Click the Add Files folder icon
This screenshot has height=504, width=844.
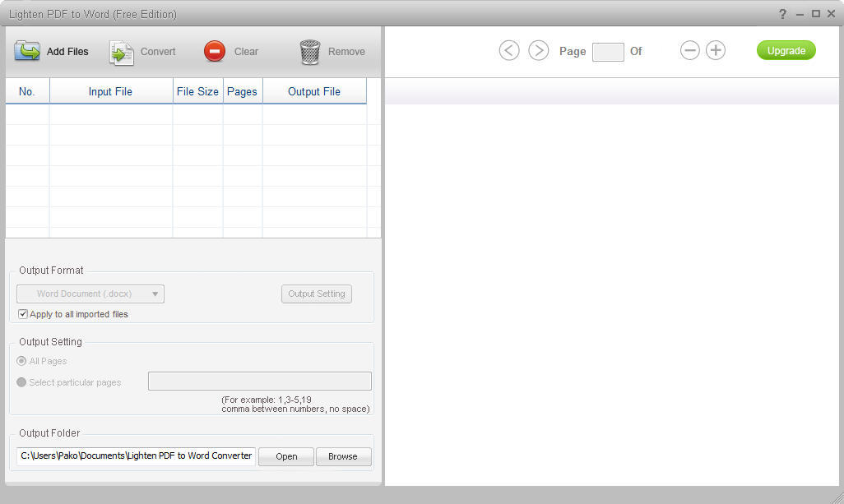pyautogui.click(x=27, y=51)
